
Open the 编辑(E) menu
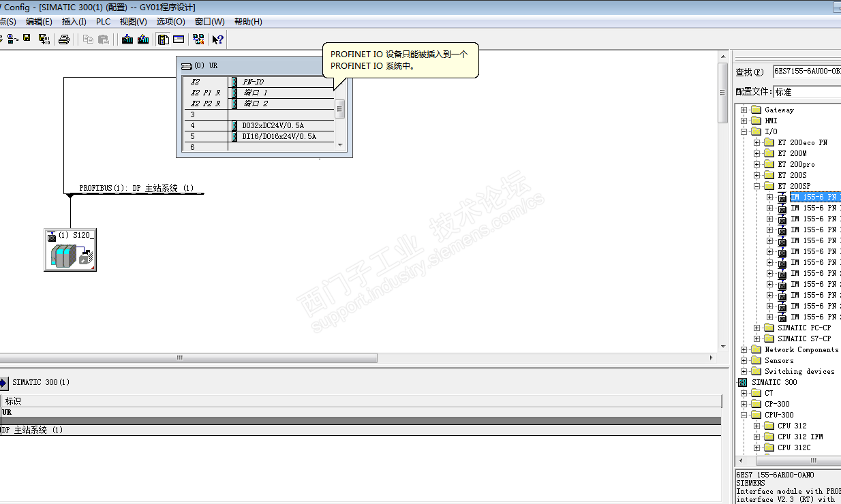[39, 22]
